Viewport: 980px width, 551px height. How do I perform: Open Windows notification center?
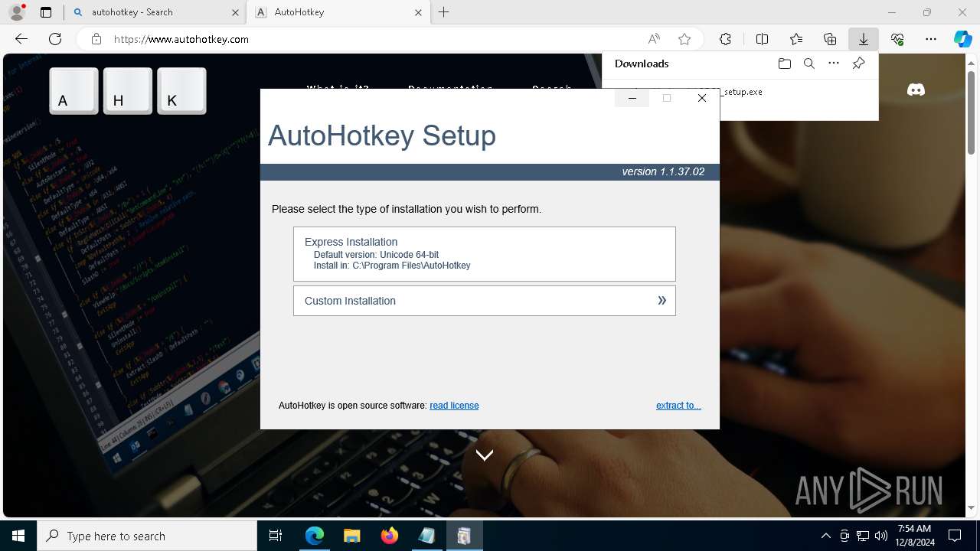pos(955,536)
